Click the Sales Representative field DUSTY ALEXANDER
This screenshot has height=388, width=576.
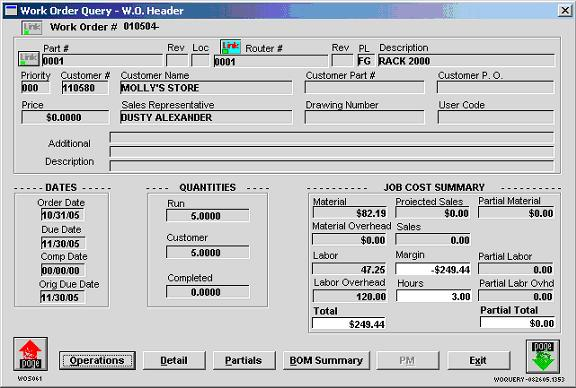(206, 117)
